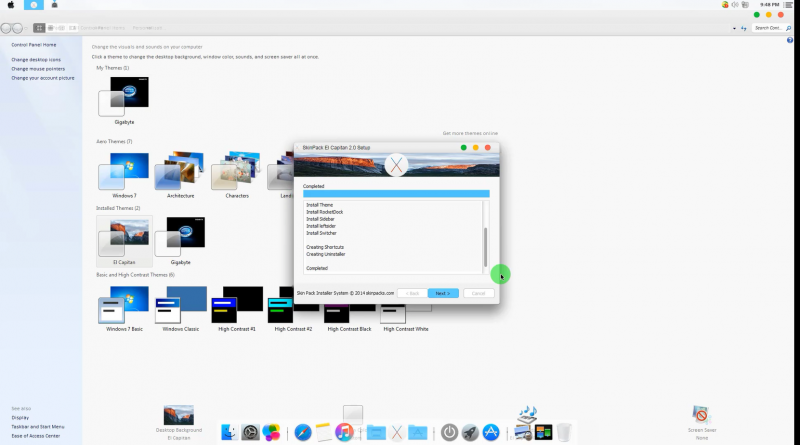Select the Gigabyte theme under My Themes
The image size is (800, 445).
pyautogui.click(x=124, y=101)
